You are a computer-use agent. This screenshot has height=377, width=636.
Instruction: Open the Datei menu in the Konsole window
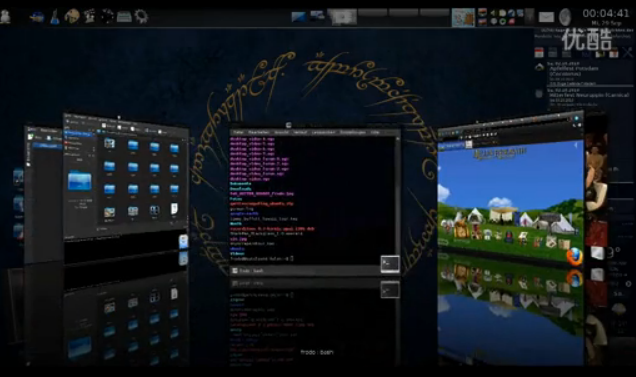[238, 132]
